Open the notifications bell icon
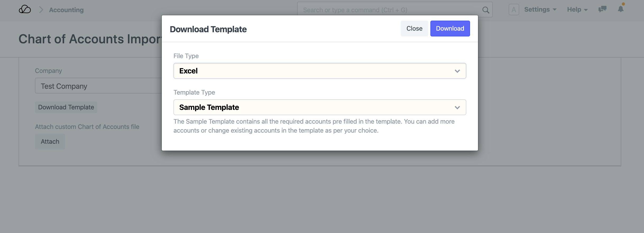This screenshot has width=644, height=233. [620, 9]
